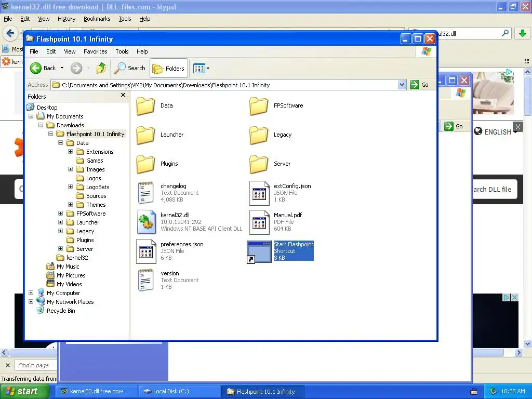Expand My Network Places tree node

pos(31,301)
